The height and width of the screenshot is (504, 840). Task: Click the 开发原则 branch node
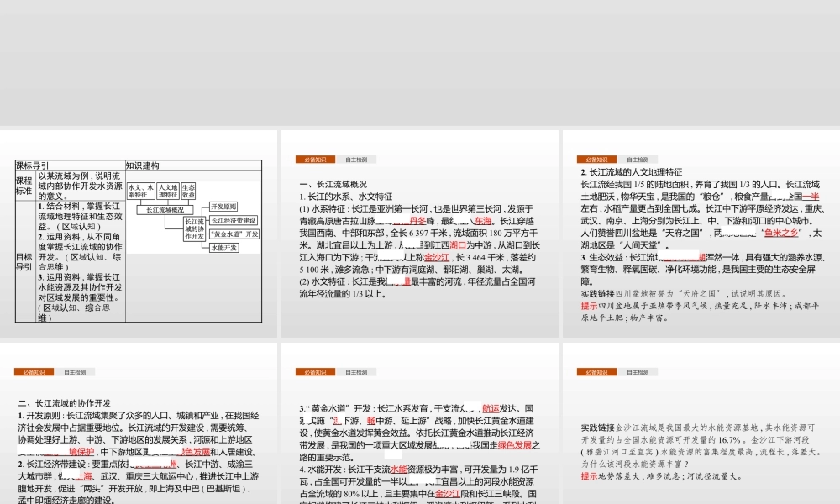coord(223,207)
